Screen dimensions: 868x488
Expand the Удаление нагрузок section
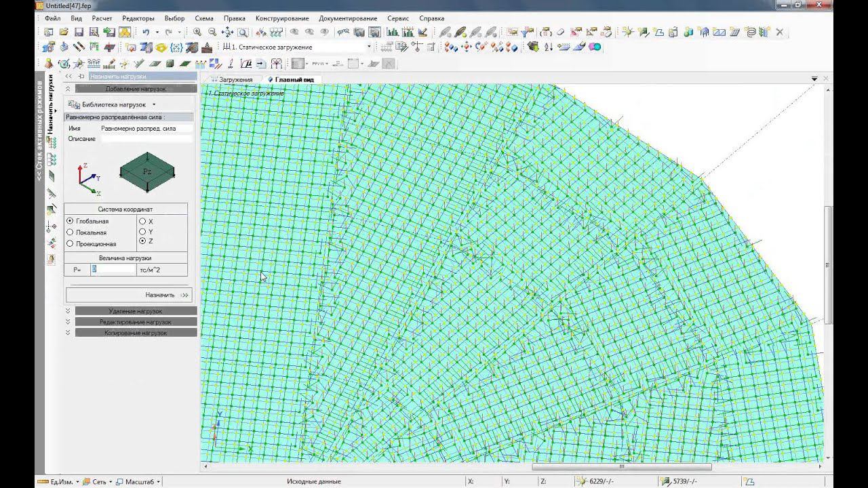(x=136, y=311)
